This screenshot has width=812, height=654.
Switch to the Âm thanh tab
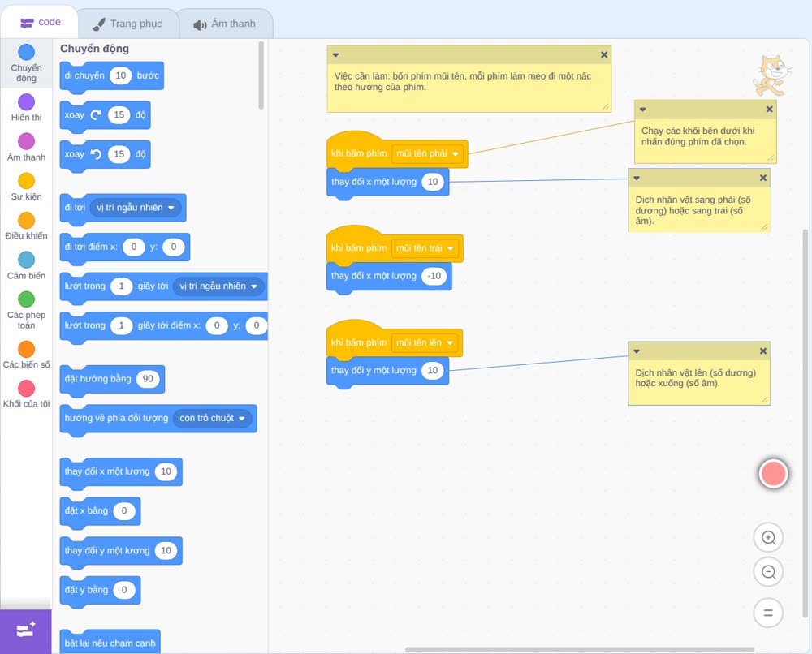click(x=225, y=24)
